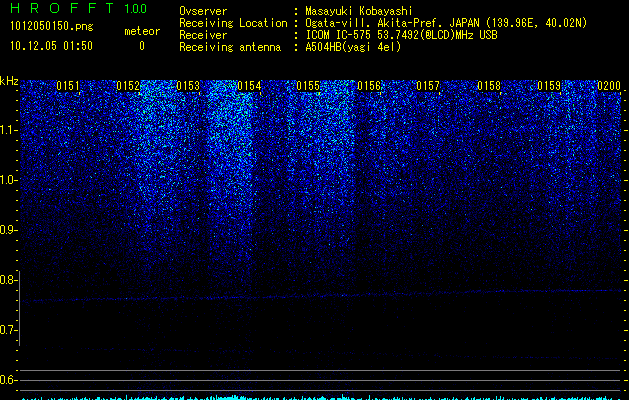Click the 0158 time marker

pyautogui.click(x=489, y=86)
